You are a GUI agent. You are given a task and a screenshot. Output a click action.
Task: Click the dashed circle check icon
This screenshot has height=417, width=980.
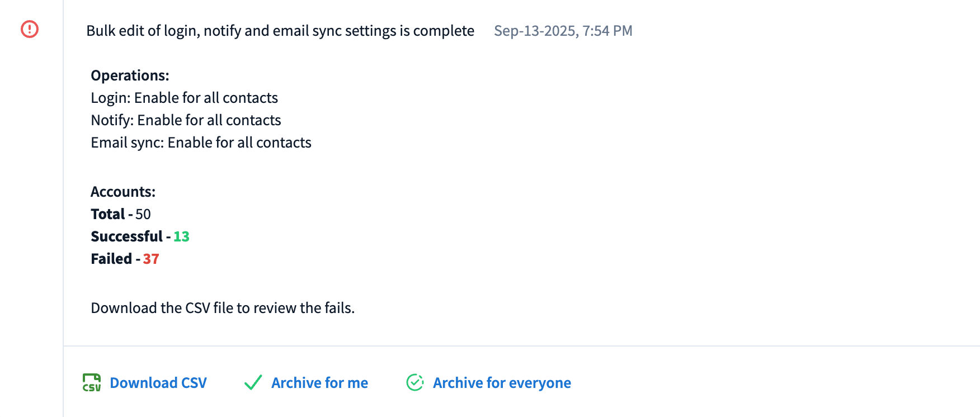point(415,383)
